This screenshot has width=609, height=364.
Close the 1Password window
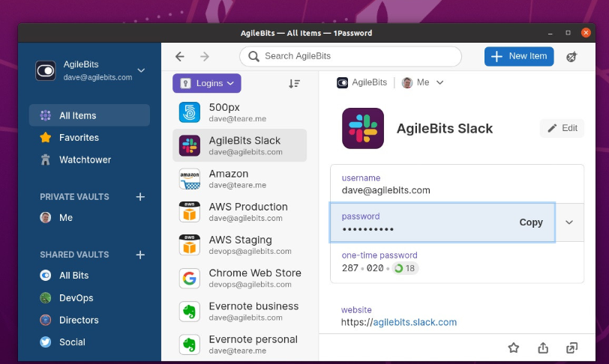pos(586,33)
